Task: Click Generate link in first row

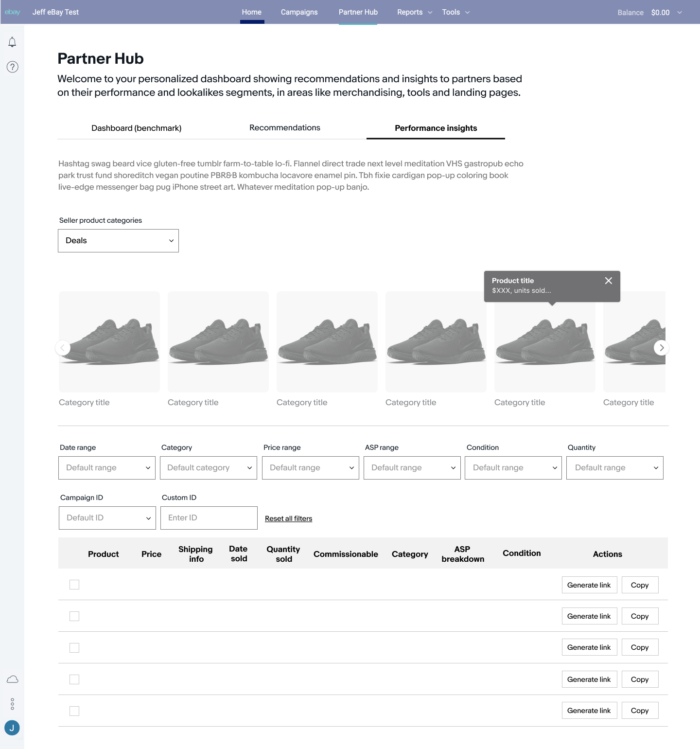Action: 589,585
